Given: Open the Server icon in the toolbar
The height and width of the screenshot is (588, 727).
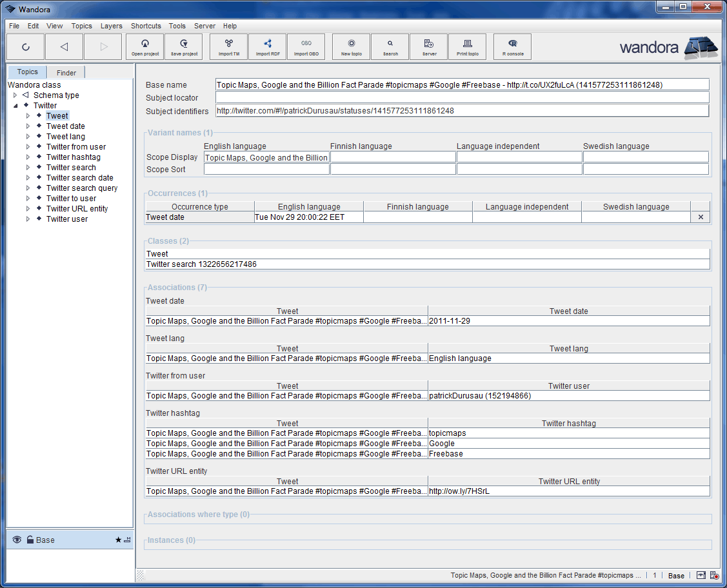Looking at the screenshot, I should coord(428,46).
